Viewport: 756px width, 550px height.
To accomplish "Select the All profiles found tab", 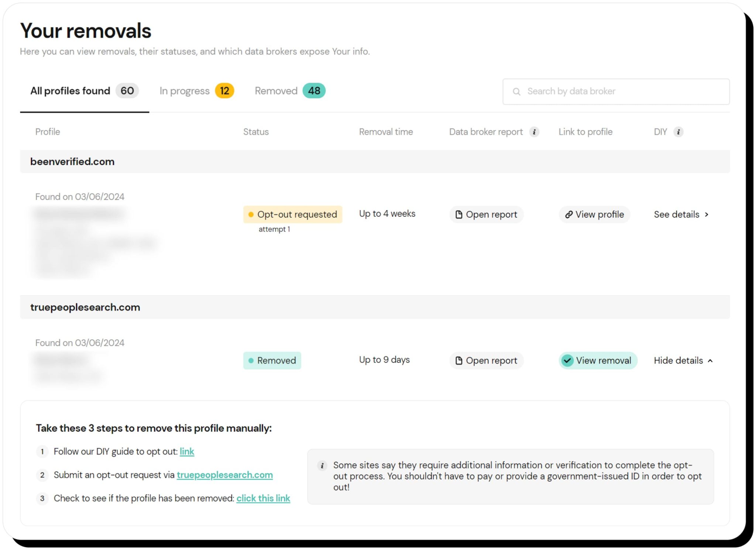I will 84,91.
